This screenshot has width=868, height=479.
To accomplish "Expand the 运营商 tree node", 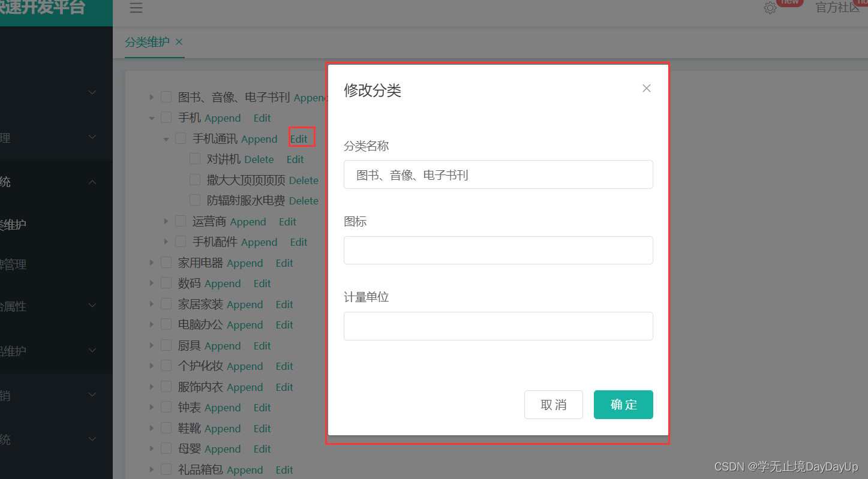I will [166, 221].
